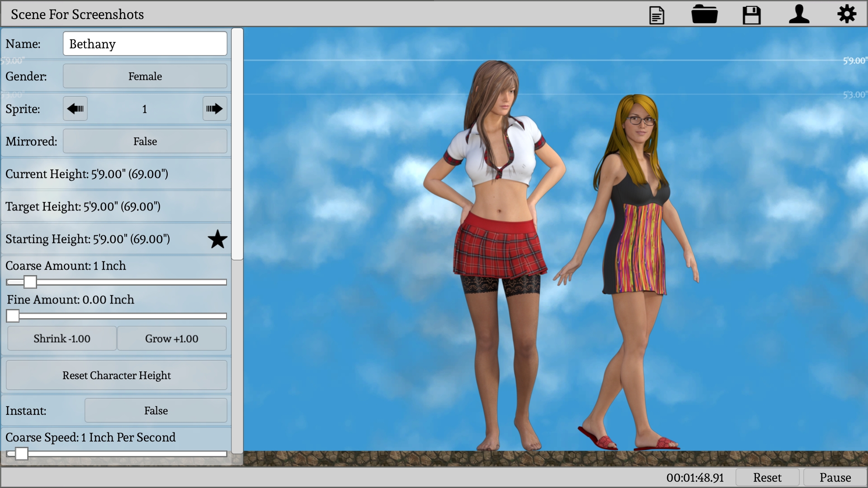Toggle the Instant setting

156,410
